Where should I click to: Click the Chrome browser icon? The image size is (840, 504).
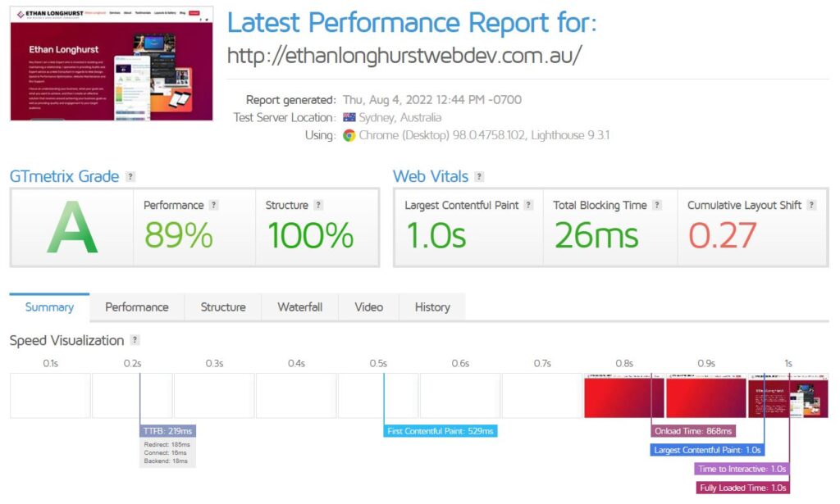coord(349,135)
